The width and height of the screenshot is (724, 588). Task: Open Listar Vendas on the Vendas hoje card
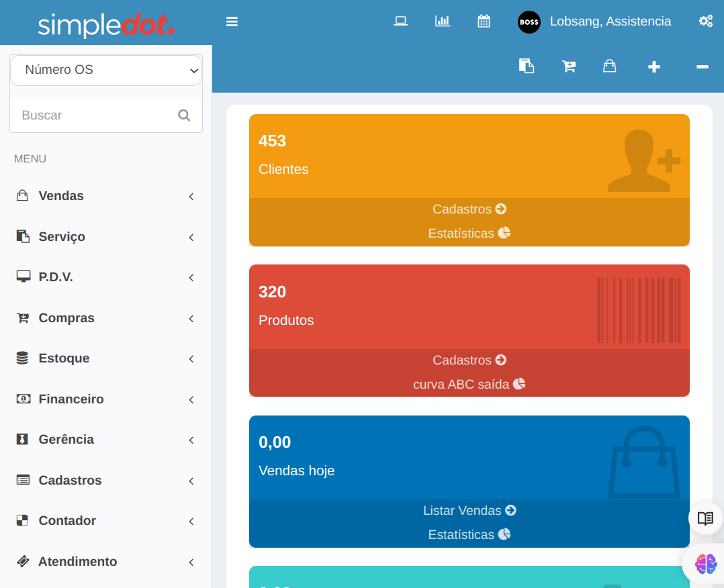coord(469,510)
